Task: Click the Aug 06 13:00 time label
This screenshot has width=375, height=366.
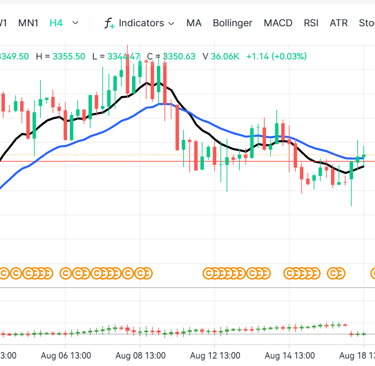Action: (x=66, y=356)
